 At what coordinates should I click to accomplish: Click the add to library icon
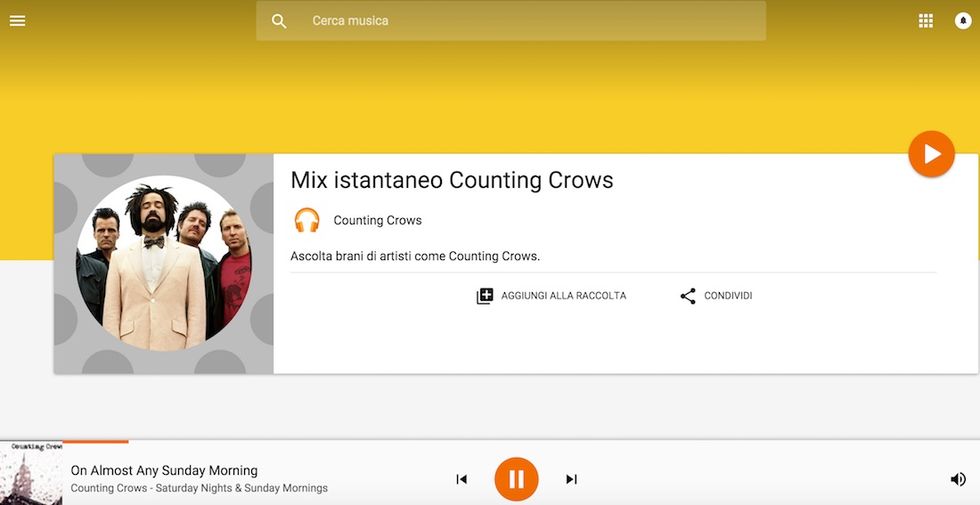click(485, 296)
